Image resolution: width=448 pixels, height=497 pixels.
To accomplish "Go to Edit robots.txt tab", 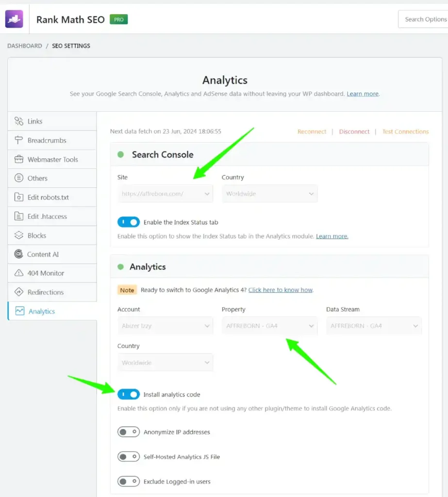I will (x=52, y=197).
